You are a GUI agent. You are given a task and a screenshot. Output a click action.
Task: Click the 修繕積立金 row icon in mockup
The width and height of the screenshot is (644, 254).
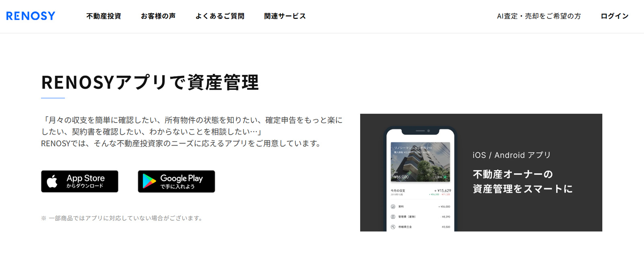pyautogui.click(x=393, y=227)
